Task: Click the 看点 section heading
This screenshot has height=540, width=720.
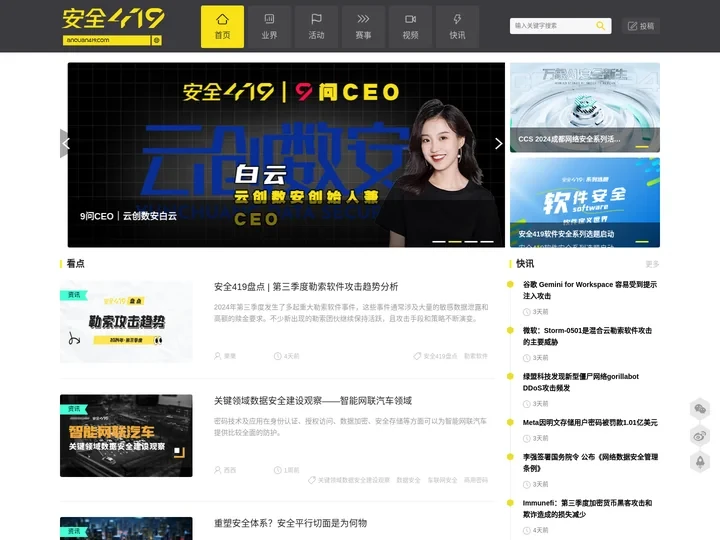Action: point(75,264)
